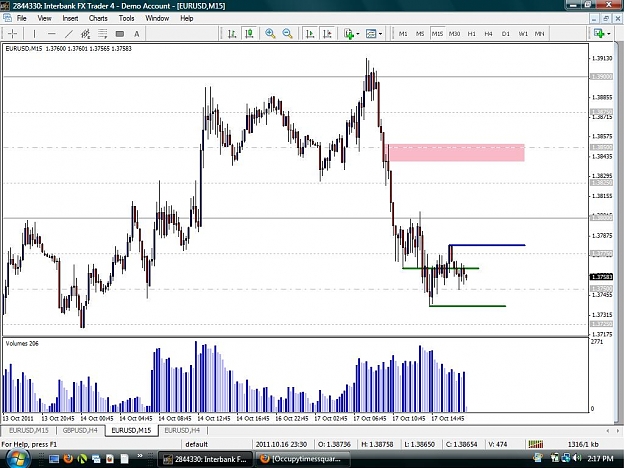Activate the Interbank FX taskbar button
Screen dimensions: 625x468
[x=205, y=459]
